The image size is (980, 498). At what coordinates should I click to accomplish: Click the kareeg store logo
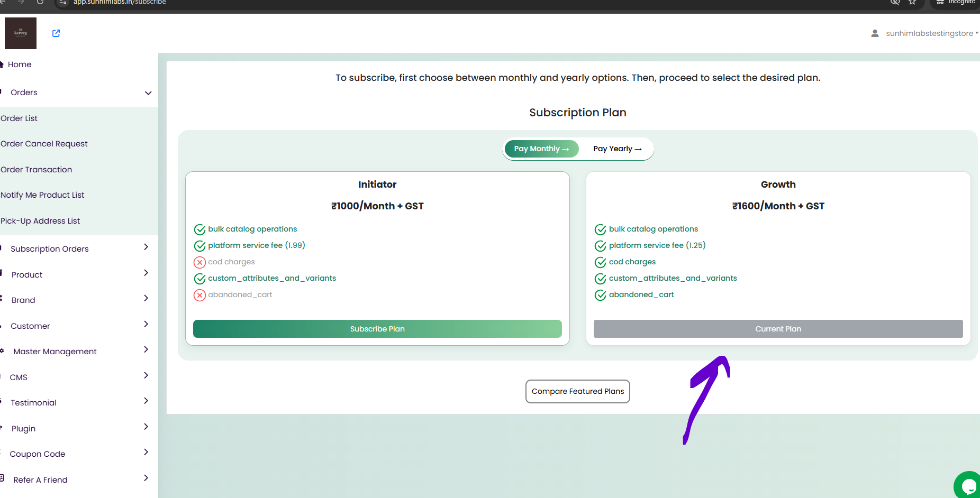click(x=21, y=33)
